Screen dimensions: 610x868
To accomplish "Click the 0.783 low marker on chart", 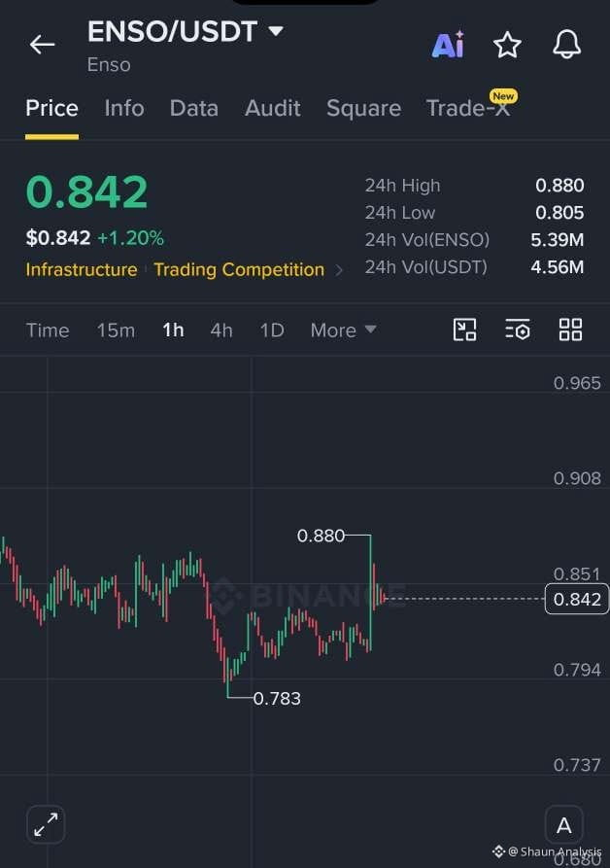I will click(x=277, y=699).
